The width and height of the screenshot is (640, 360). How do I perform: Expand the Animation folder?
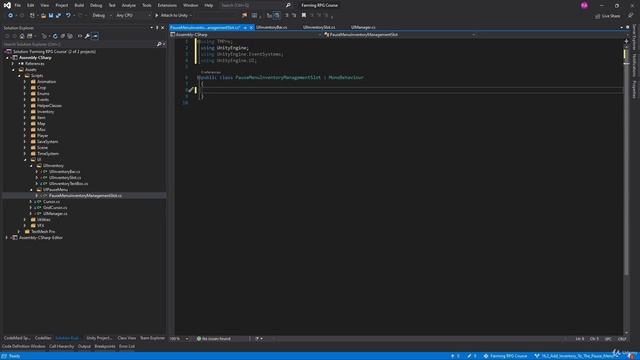[25, 82]
